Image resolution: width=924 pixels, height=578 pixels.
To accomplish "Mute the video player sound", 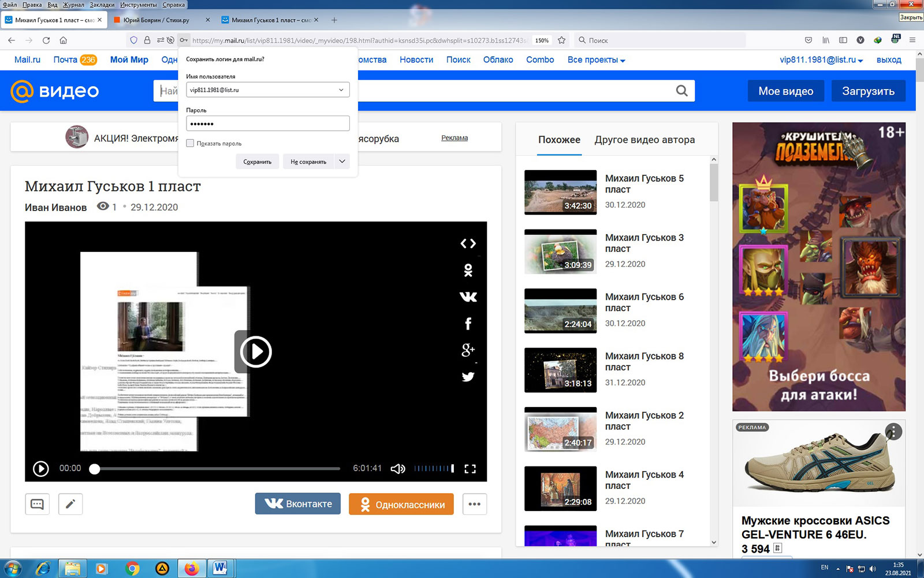I will tap(398, 469).
